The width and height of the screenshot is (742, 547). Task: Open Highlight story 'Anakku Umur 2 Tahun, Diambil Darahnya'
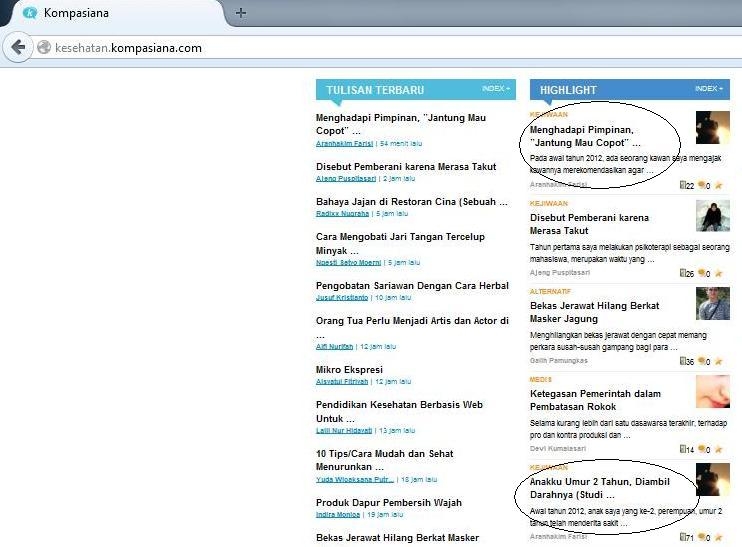coord(600,488)
